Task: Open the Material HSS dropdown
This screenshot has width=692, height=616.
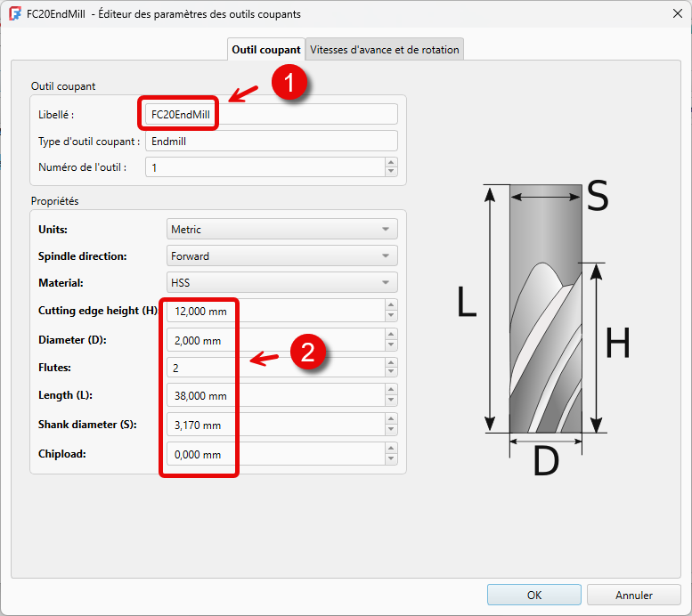Action: [282, 282]
